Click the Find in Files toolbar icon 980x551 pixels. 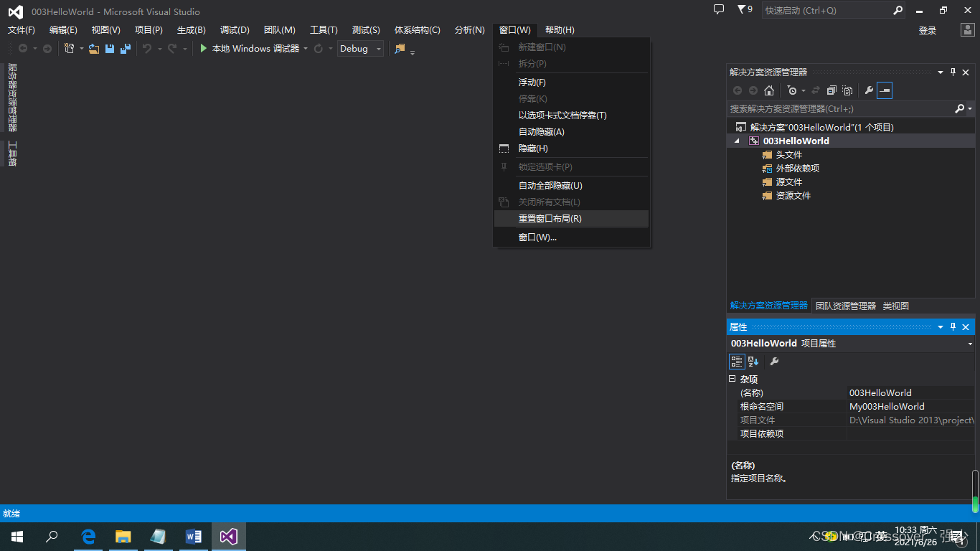[x=400, y=48]
